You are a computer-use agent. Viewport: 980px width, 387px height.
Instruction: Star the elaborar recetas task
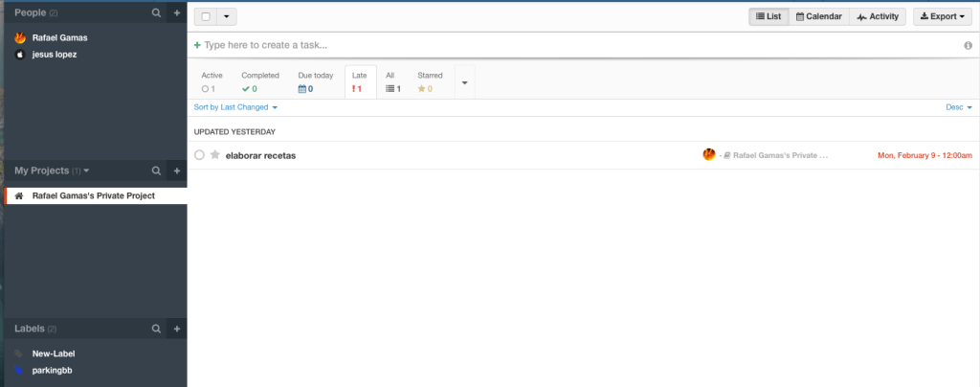(x=214, y=155)
